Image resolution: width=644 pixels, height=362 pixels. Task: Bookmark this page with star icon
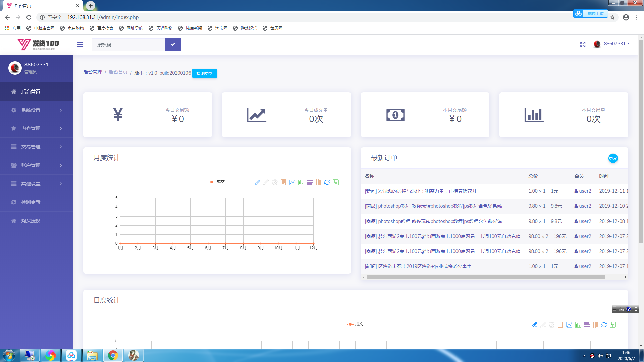point(612,17)
